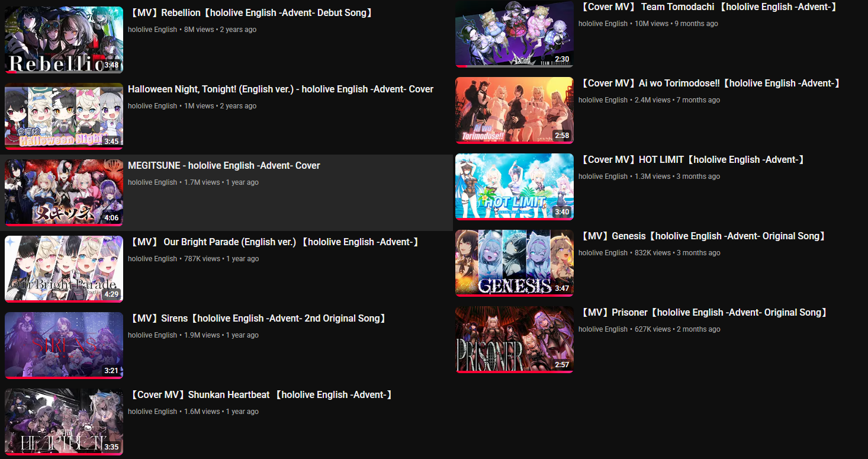The image size is (868, 459).
Task: Select the "1.6M views" text for Shunkan Heartbeat
Action: coord(202,412)
